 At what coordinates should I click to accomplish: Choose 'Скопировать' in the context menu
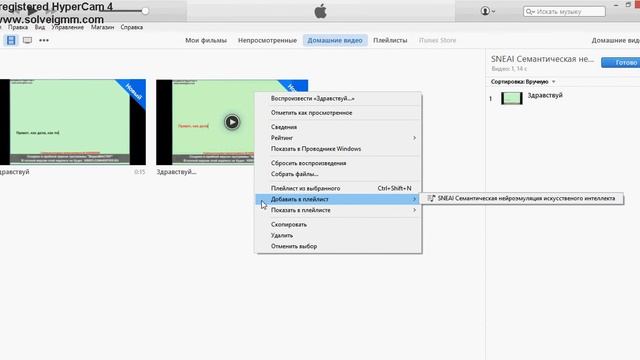click(x=338, y=224)
